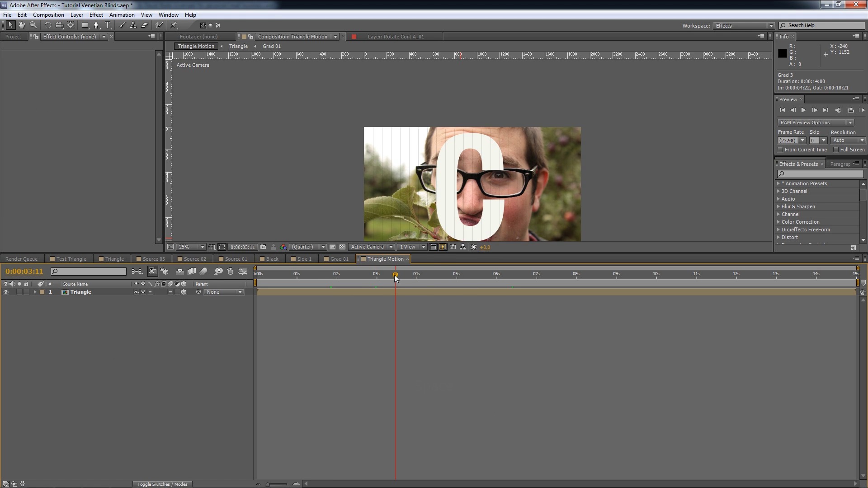Open composition flowchart icon in viewer
Viewport: 868px width, 488px height.
tap(462, 247)
